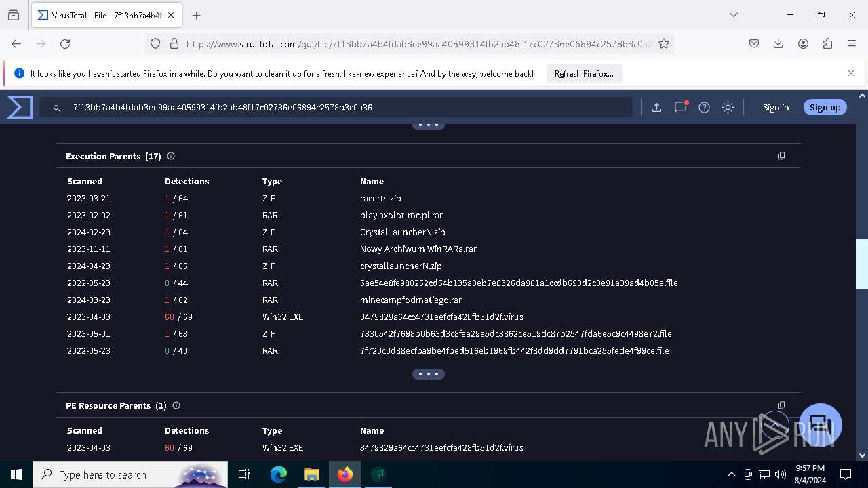Copy the Execution Parents table
Image resolution: width=868 pixels, height=488 pixels.
(781, 156)
